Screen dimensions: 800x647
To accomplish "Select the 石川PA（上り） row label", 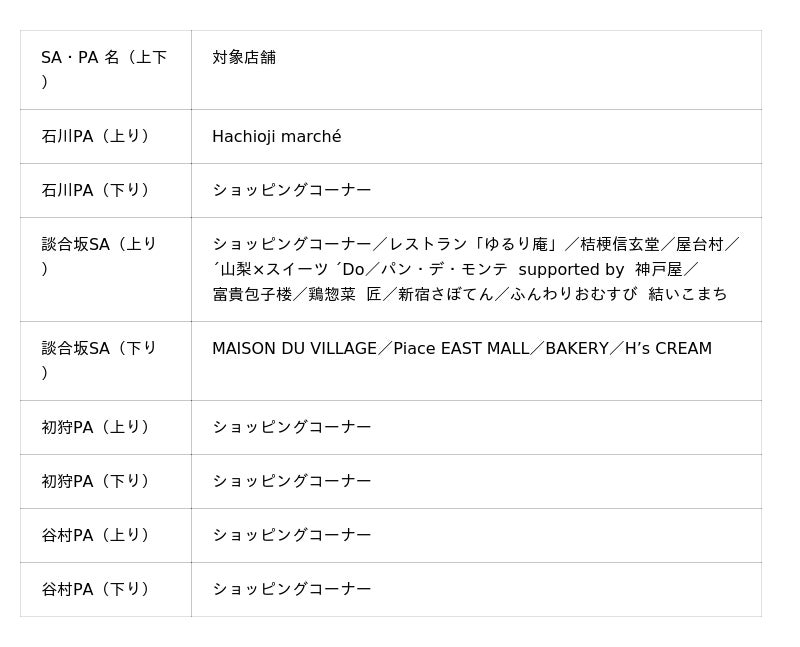I will [95, 136].
